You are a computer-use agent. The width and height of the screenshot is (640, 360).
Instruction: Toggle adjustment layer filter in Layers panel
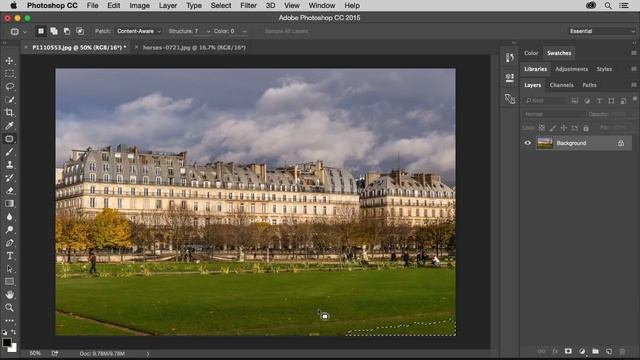pyautogui.click(x=587, y=101)
